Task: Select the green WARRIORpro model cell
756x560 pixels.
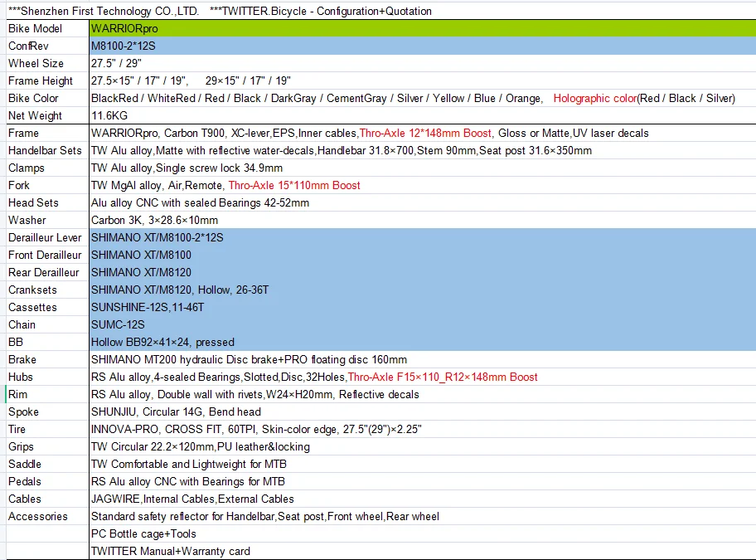Action: click(x=422, y=29)
